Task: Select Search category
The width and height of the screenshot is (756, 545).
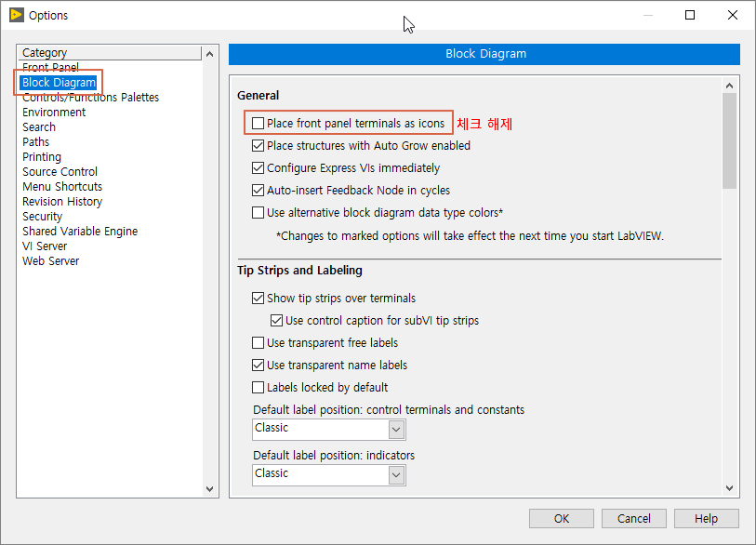Action: (x=39, y=127)
